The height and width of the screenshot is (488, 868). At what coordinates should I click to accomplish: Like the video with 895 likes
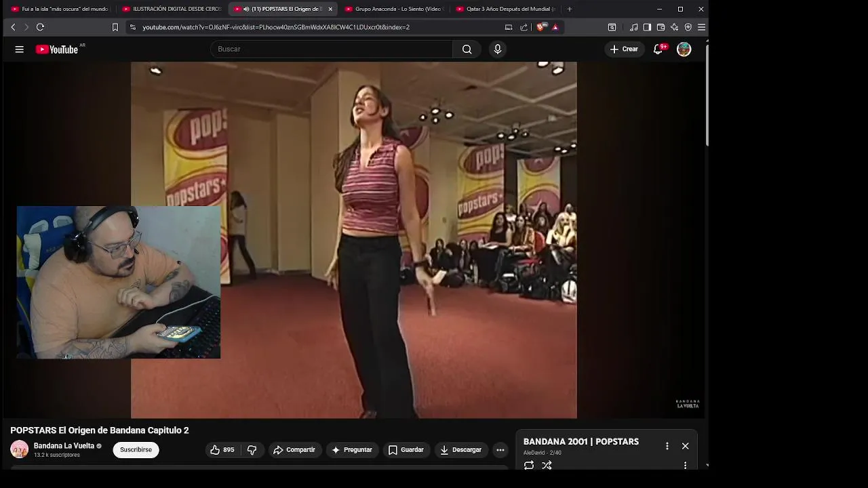[222, 449]
